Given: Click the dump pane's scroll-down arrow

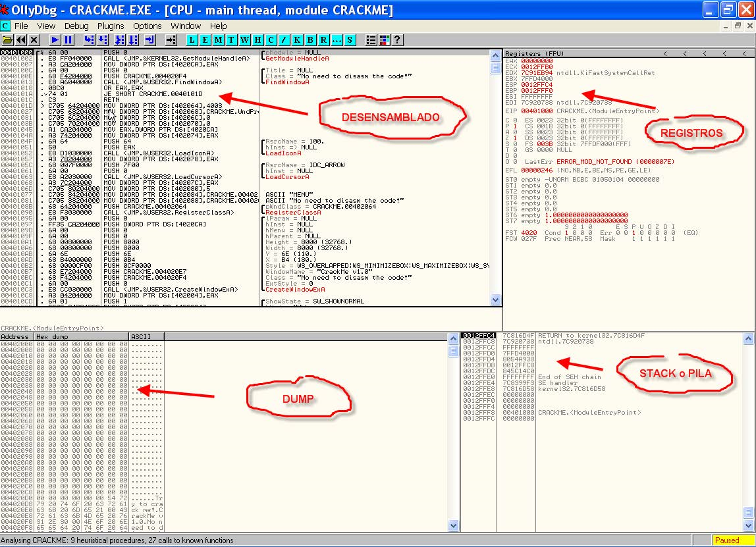Looking at the screenshot, I should click(x=453, y=526).
